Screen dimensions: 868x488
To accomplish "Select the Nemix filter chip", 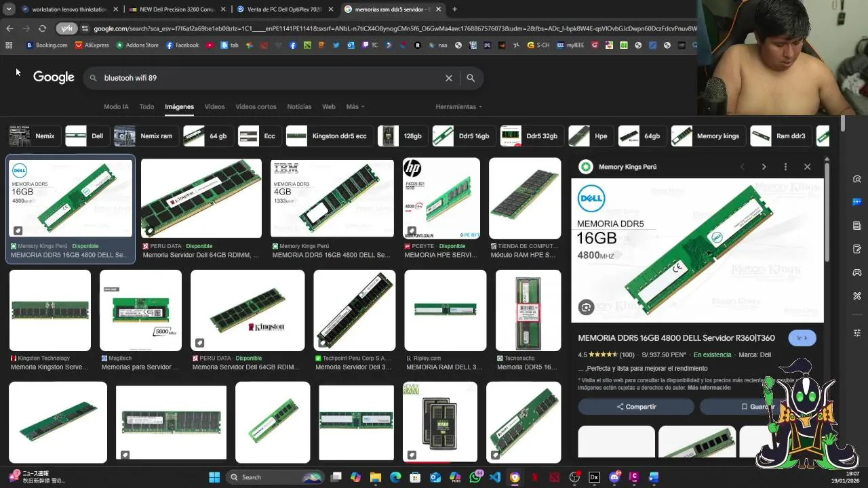I will [34, 136].
